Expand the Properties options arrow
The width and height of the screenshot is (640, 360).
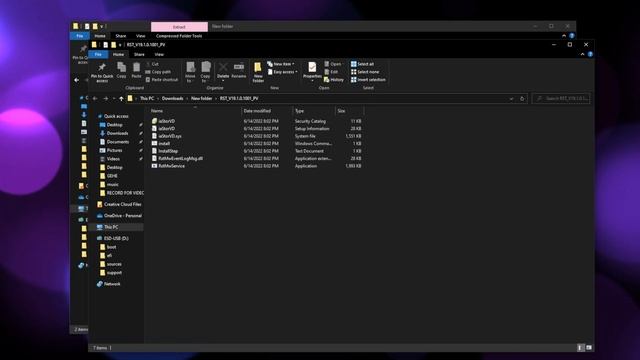312,80
